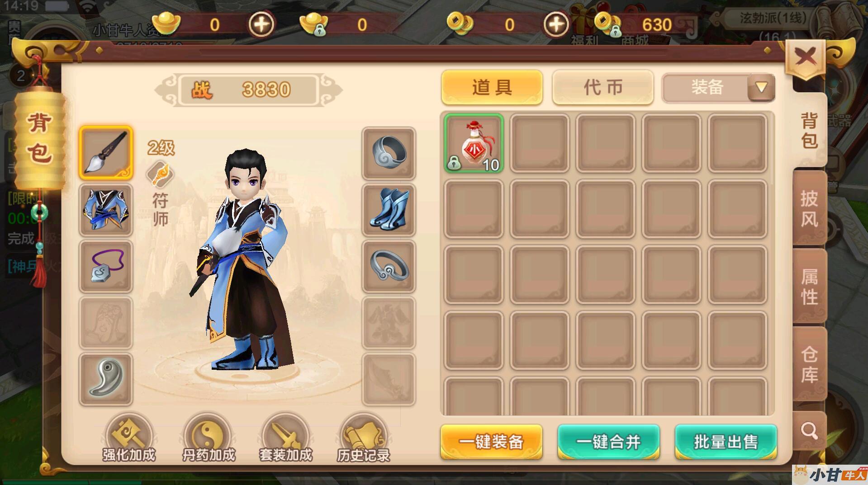Select the upper silver ring slot
The width and height of the screenshot is (868, 485).
point(389,153)
